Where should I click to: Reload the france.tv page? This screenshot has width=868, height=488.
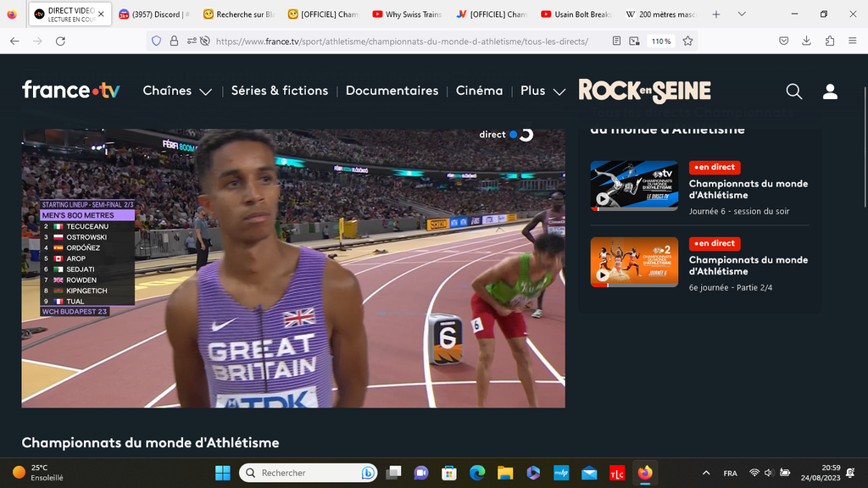pyautogui.click(x=60, y=41)
